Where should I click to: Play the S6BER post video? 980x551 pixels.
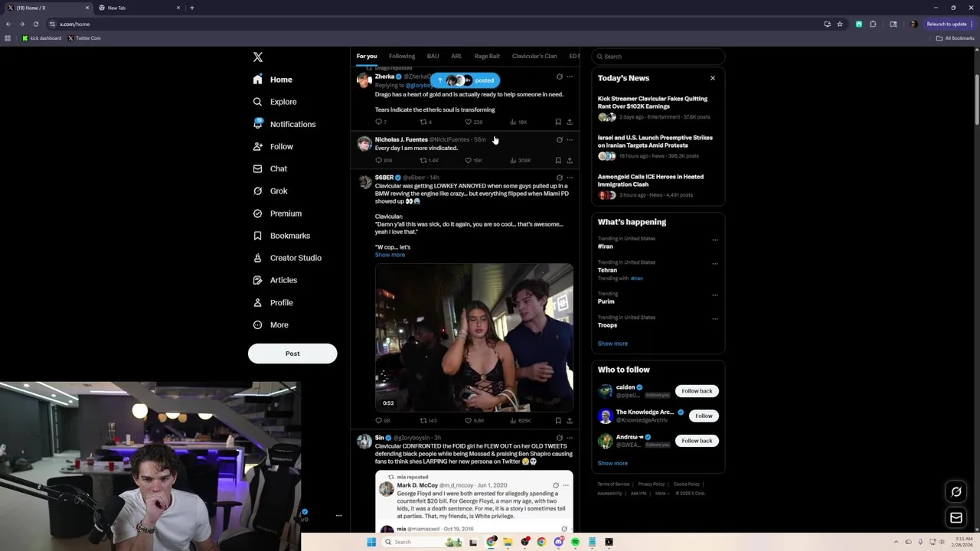point(474,337)
